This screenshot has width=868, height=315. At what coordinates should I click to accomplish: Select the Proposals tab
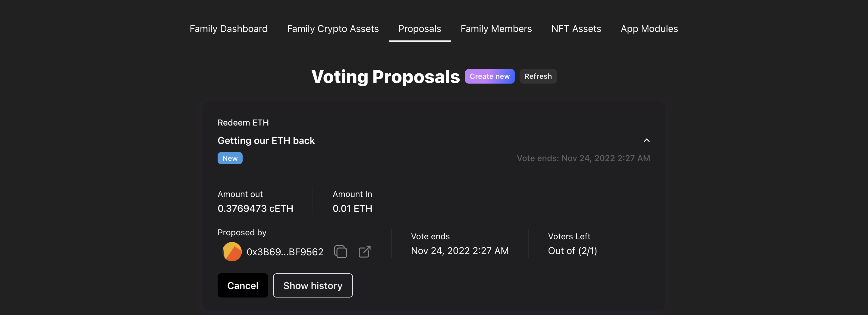pos(420,29)
